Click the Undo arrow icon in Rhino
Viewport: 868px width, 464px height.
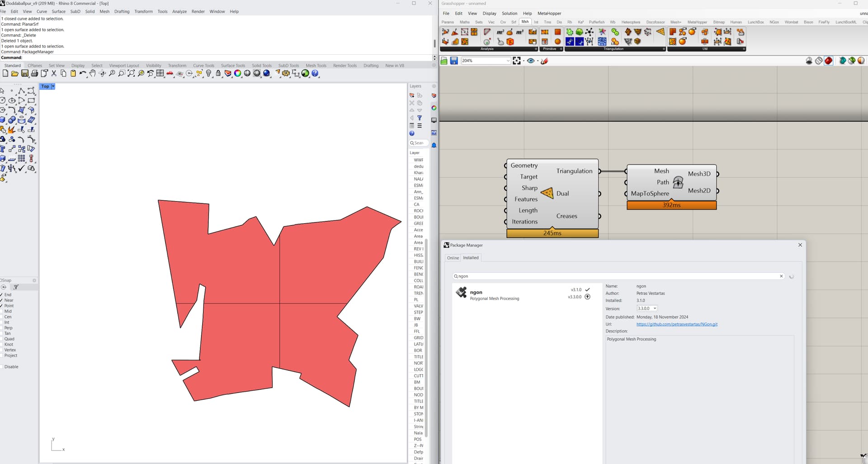click(x=82, y=73)
